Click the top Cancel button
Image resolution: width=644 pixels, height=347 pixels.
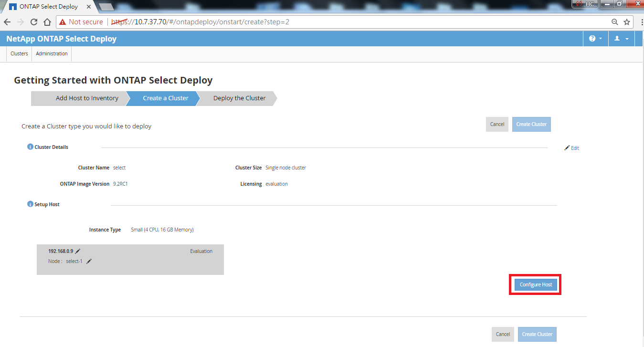coord(497,124)
